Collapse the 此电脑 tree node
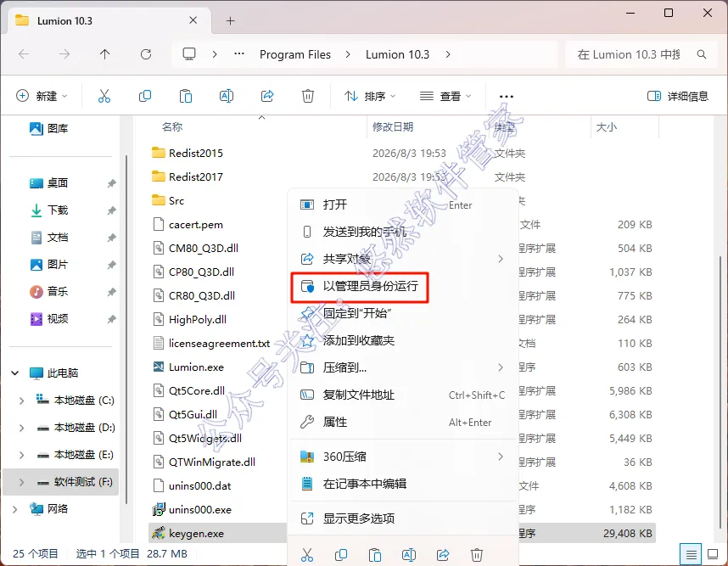 [x=15, y=373]
